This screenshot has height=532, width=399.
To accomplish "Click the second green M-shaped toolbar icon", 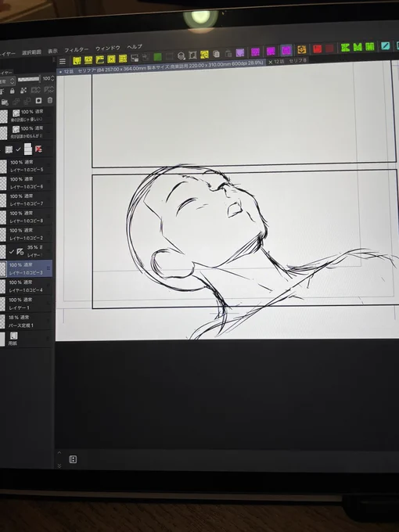I will click(358, 47).
